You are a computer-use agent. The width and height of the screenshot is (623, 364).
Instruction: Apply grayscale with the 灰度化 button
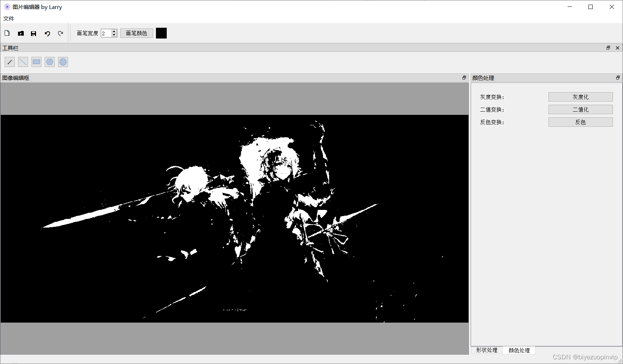[581, 97]
